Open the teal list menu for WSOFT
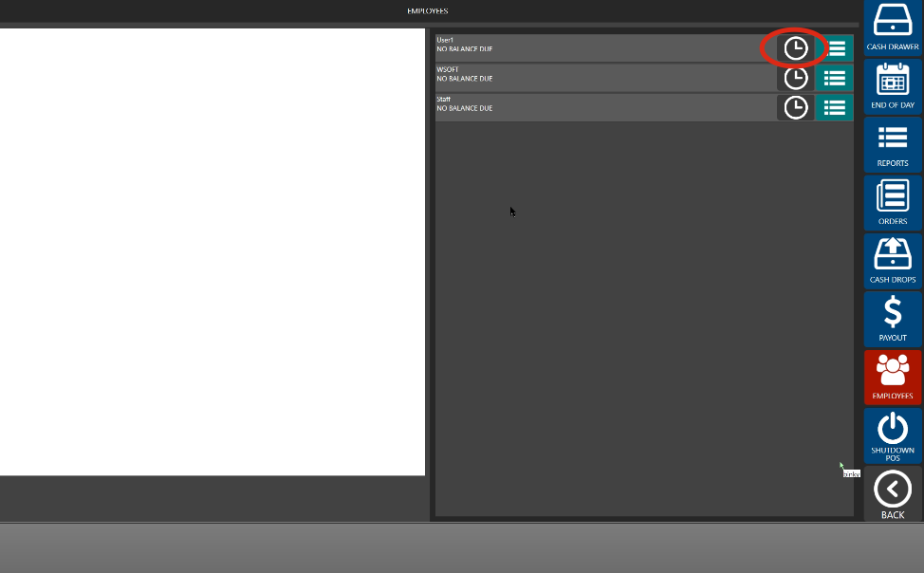The height and width of the screenshot is (573, 924). (x=834, y=78)
